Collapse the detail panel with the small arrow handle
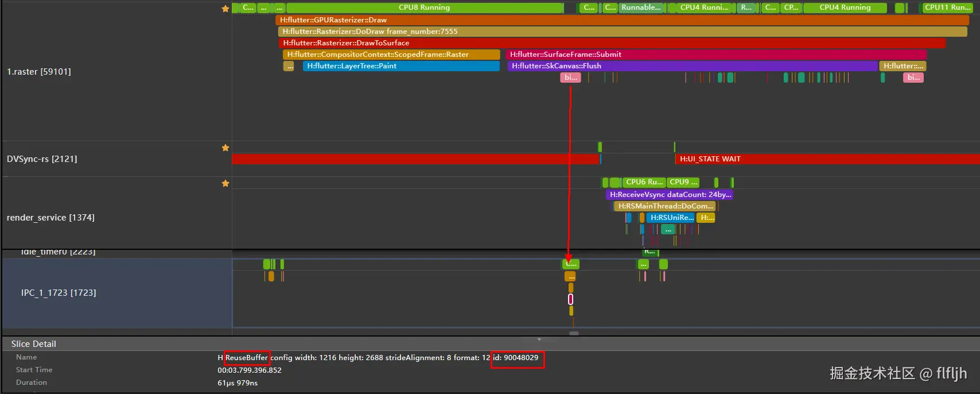Image resolution: width=980 pixels, height=394 pixels. point(539,339)
